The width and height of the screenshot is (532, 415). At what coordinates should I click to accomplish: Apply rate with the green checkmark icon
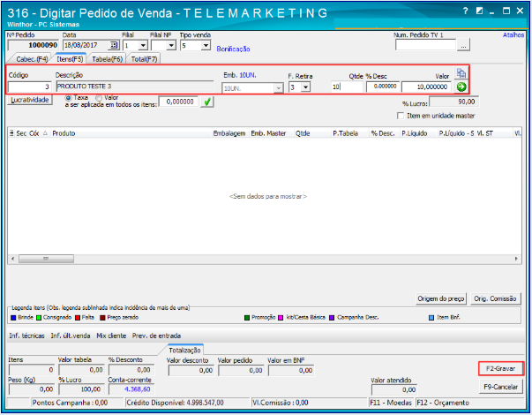(x=207, y=102)
